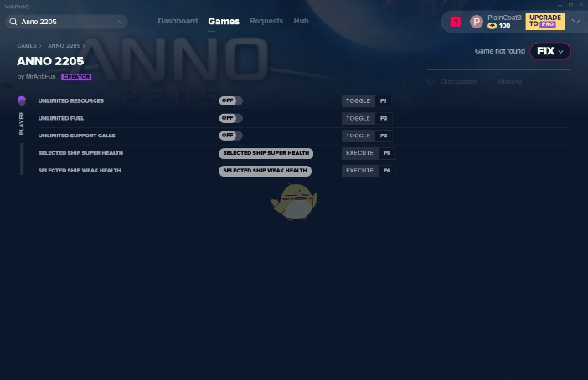Click the F3 key binding
The width and height of the screenshot is (588, 380).
[384, 136]
